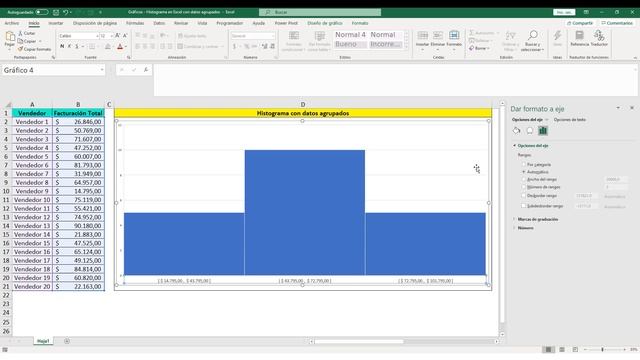Image resolution: width=640 pixels, height=360 pixels.
Task: Collapse Opciones del eje section
Action: click(515, 146)
